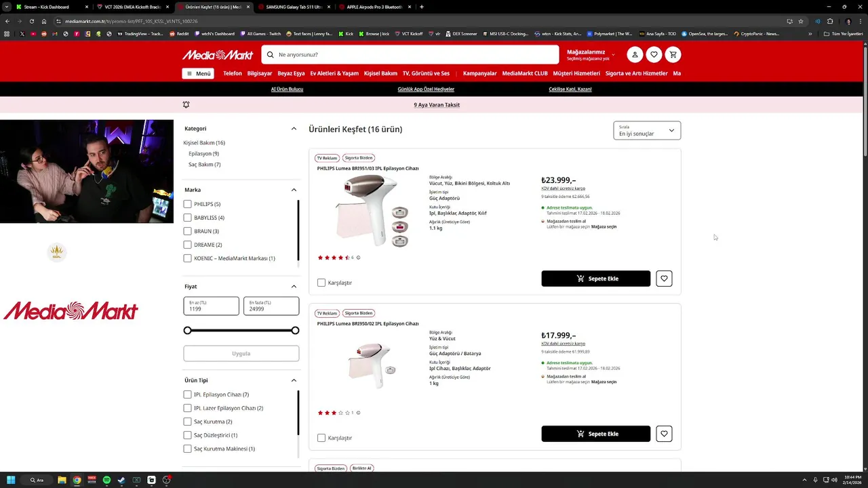The image size is (868, 488).
Task: Click the Ne arıyorsunuz search box
Action: [x=410, y=55]
